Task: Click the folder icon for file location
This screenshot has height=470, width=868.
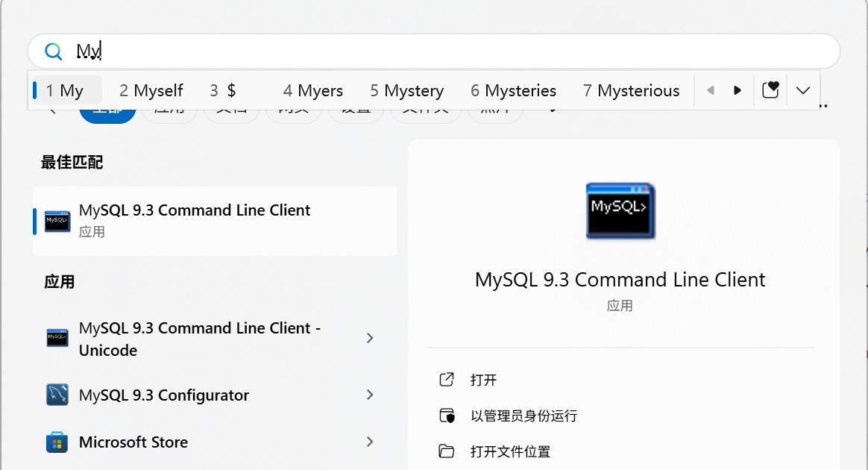Action: [447, 451]
